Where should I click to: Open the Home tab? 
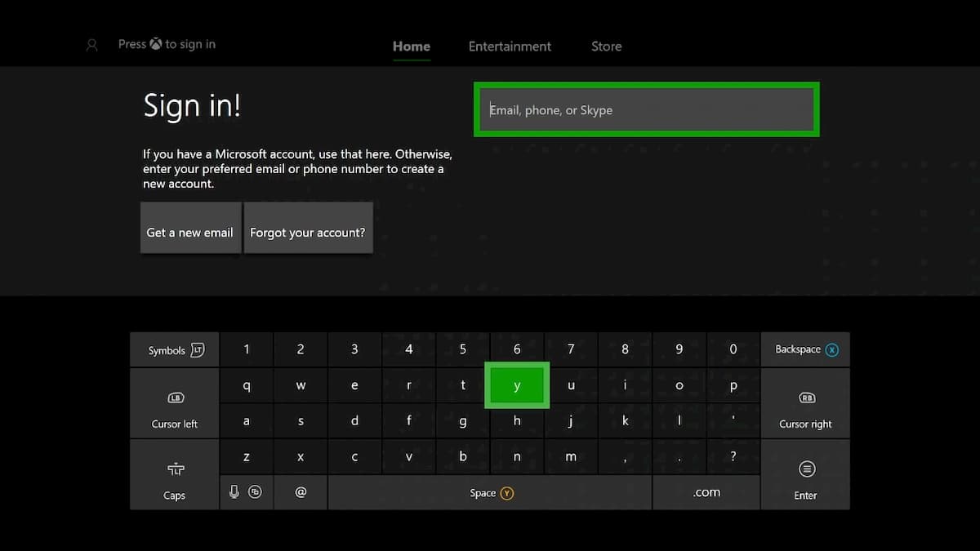coord(412,47)
